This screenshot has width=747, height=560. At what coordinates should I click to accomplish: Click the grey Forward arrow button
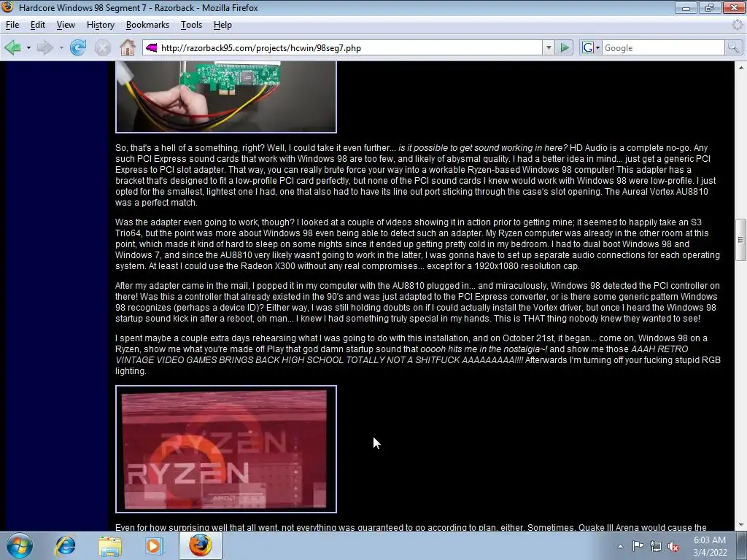(x=45, y=47)
